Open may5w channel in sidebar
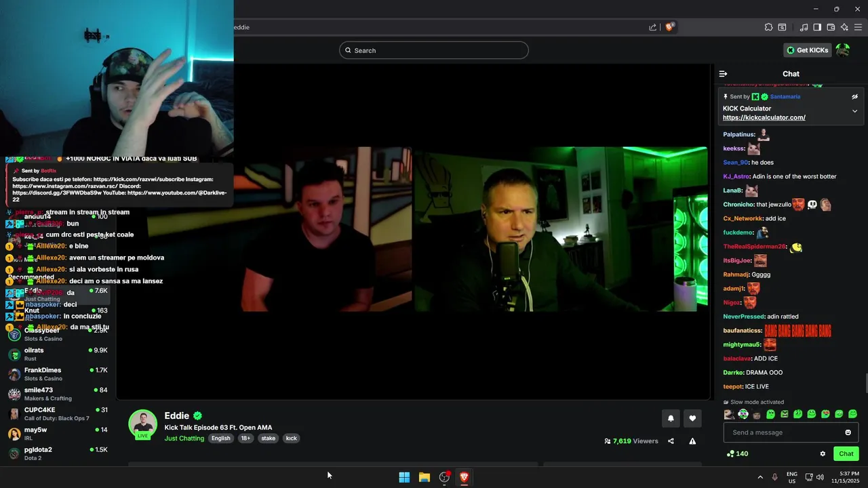868x488 pixels. pos(58,434)
